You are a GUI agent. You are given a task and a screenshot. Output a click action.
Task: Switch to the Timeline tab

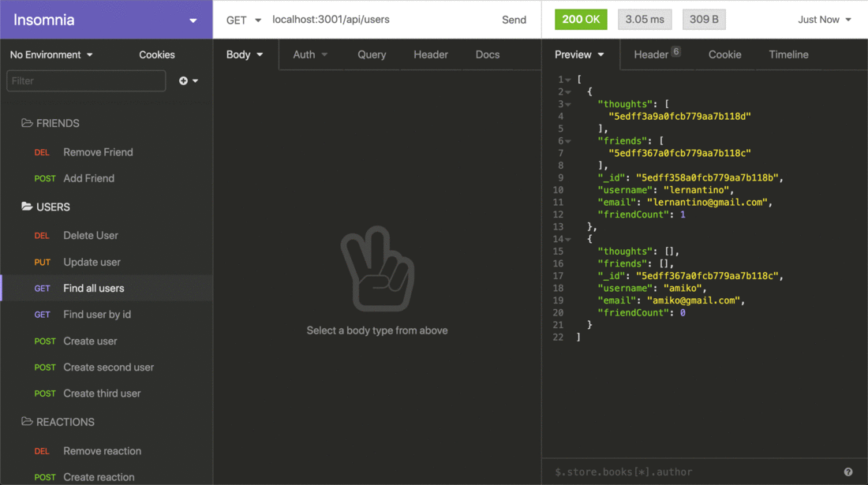coord(788,54)
